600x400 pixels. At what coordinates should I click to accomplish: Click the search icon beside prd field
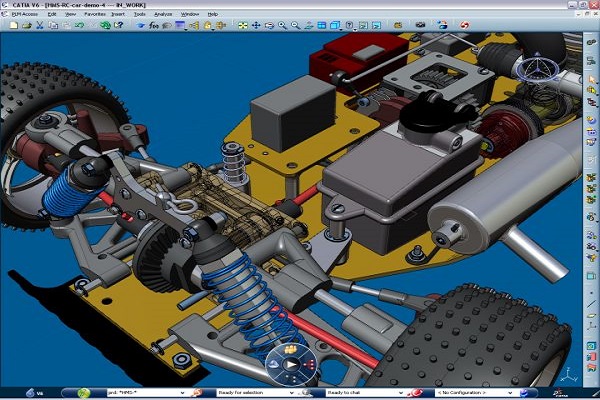[197, 393]
